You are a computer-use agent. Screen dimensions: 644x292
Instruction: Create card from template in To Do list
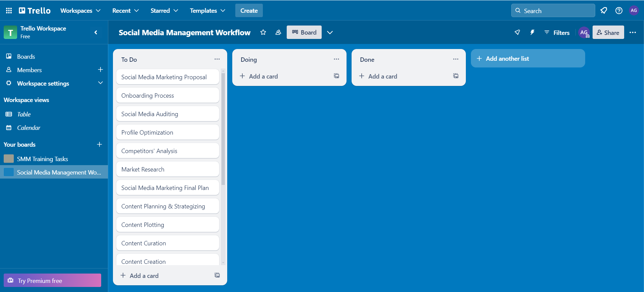[x=217, y=275]
